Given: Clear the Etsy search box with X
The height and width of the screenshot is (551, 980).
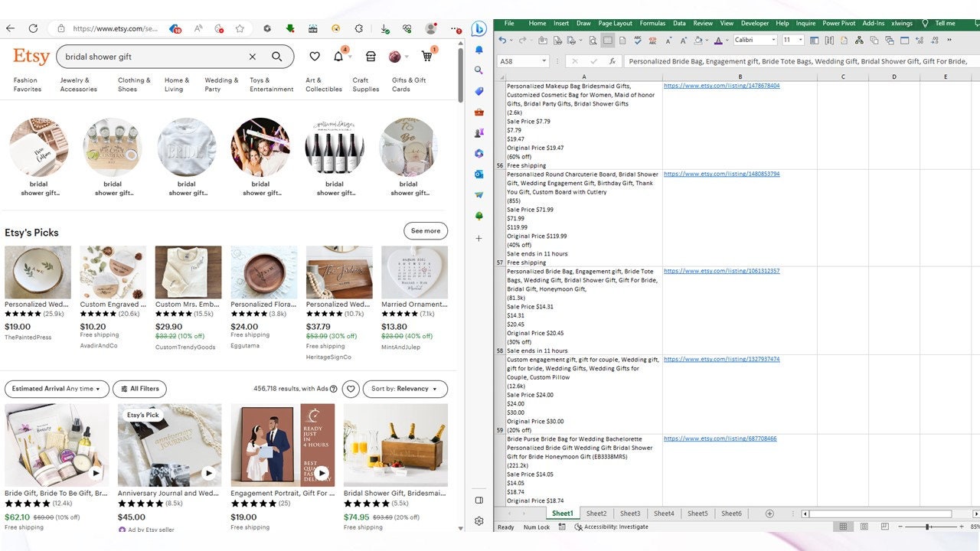Looking at the screenshot, I should tap(252, 57).
